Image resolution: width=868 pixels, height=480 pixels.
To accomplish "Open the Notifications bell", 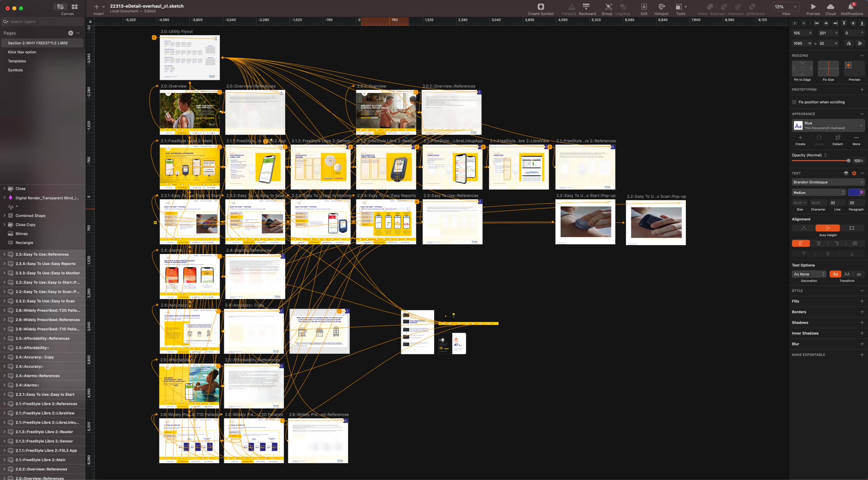I will coord(851,7).
